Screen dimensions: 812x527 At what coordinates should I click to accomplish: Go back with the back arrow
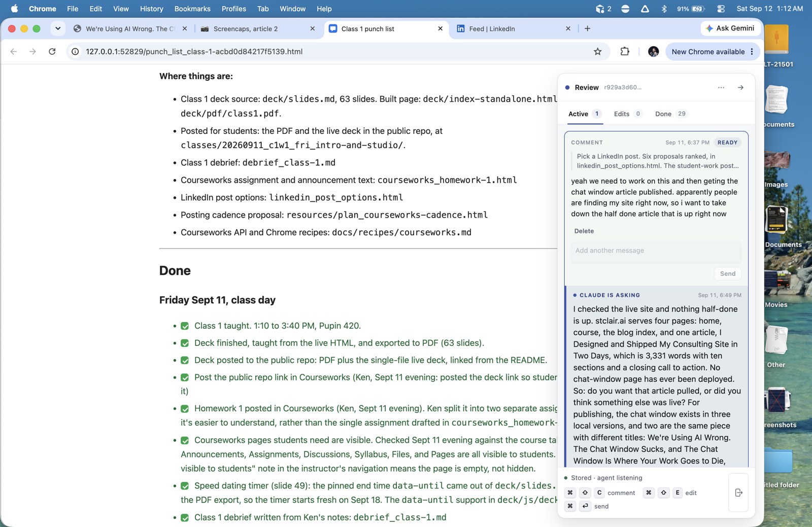point(14,51)
